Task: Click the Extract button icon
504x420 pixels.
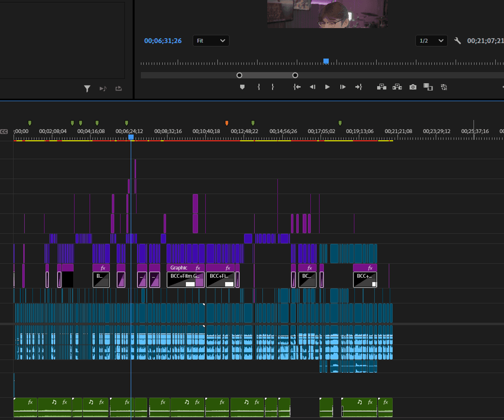Action: point(397,87)
